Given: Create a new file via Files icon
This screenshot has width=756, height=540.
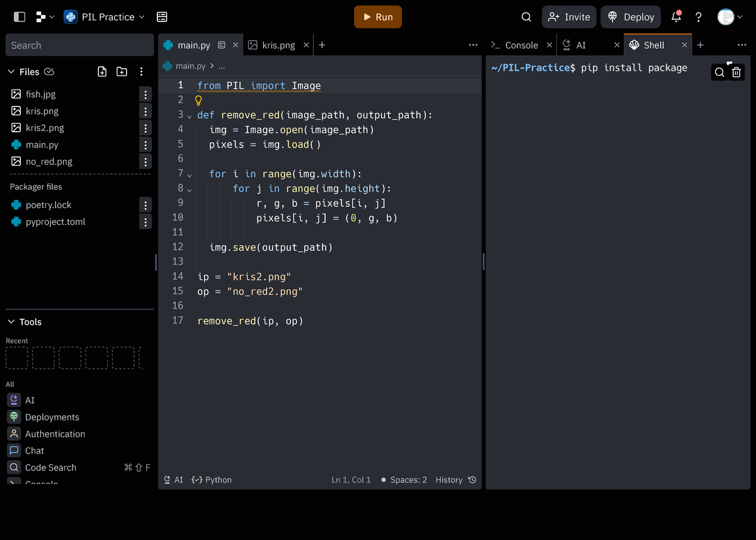Looking at the screenshot, I should point(102,72).
